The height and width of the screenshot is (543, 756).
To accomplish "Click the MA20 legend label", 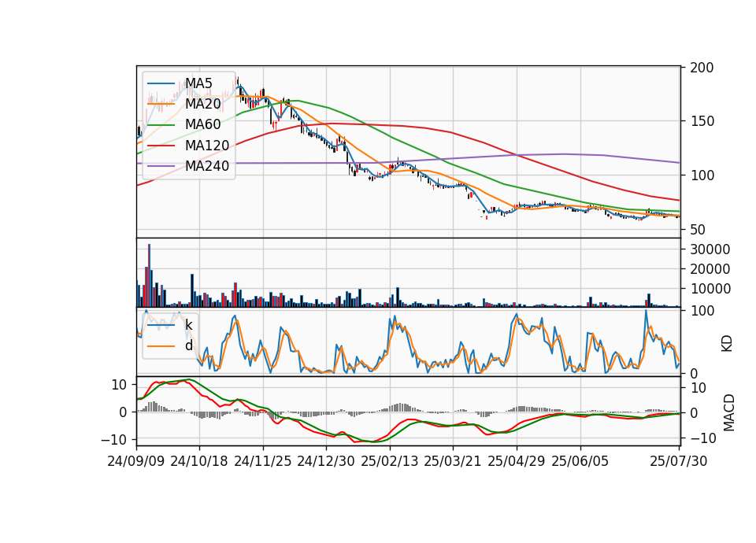I will [202, 104].
